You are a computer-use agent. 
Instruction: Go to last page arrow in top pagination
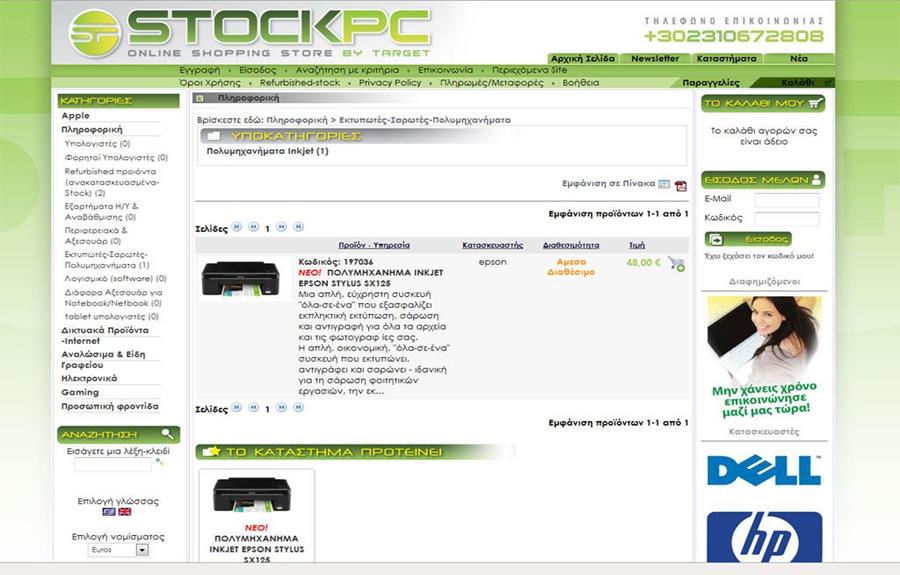pyautogui.click(x=298, y=227)
